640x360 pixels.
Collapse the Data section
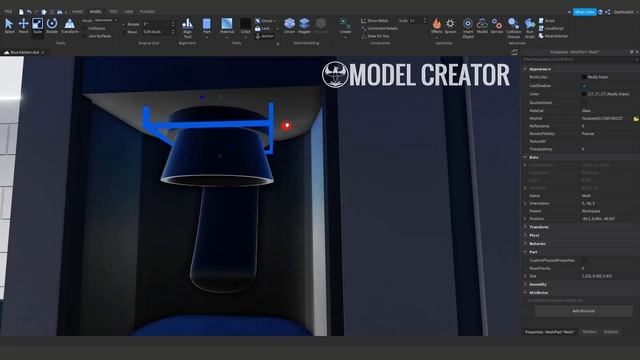(525, 157)
